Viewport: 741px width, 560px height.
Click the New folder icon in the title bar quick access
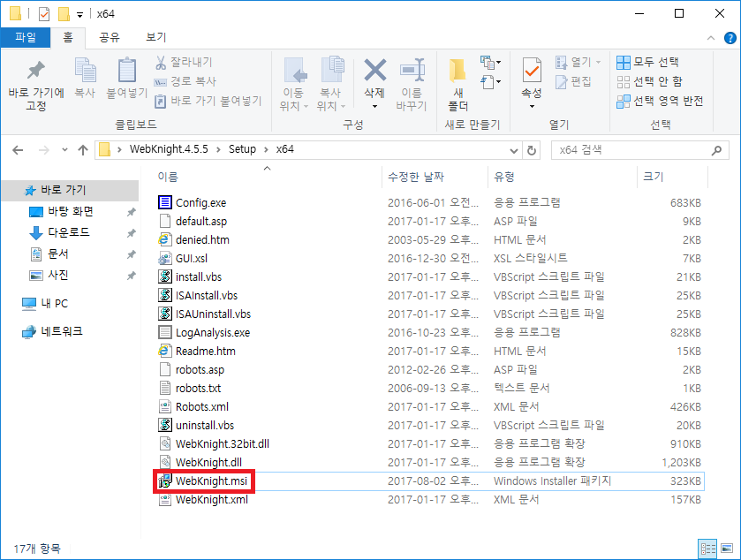64,14
